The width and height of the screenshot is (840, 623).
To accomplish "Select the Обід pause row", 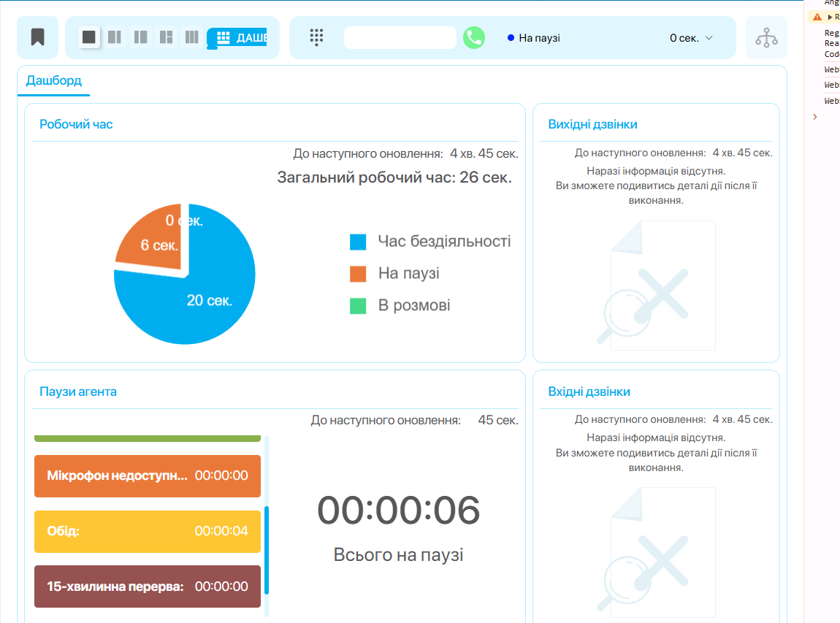I will 148,531.
